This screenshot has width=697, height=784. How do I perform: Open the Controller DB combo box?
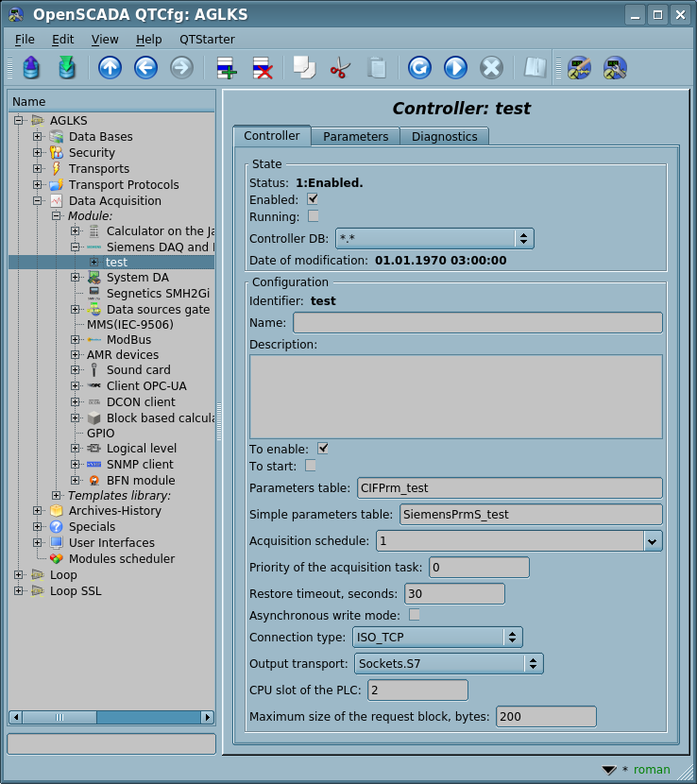pyautogui.click(x=434, y=238)
